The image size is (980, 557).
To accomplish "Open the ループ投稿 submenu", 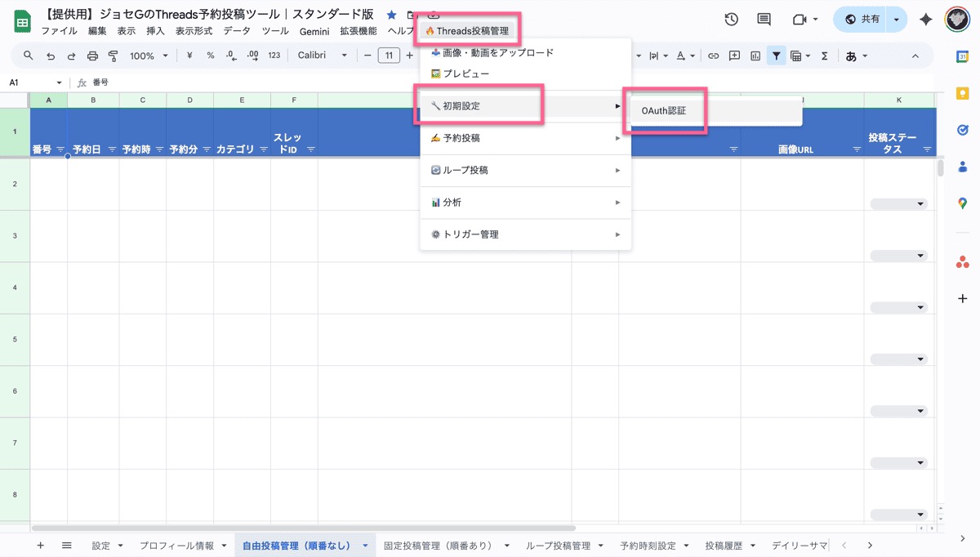I will (x=525, y=170).
